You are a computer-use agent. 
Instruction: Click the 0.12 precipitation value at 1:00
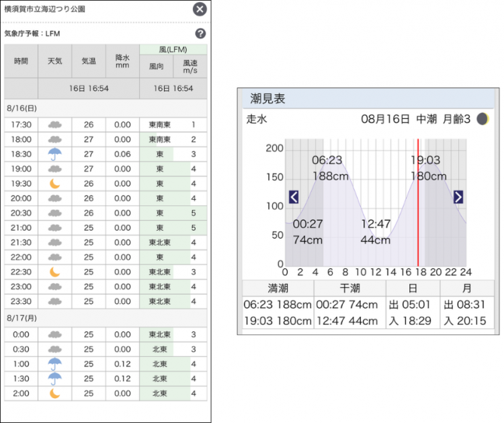point(122,364)
